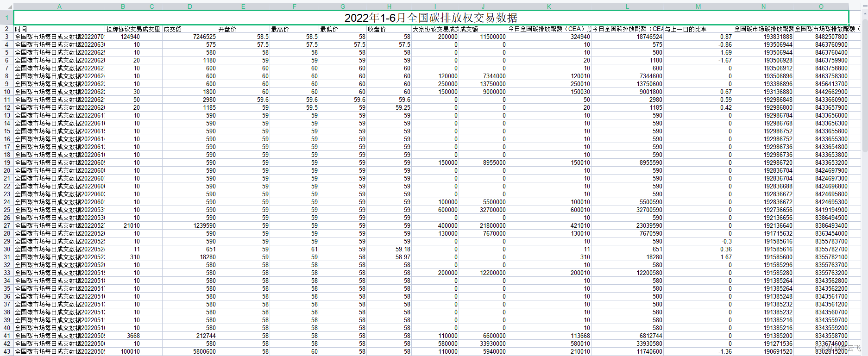Select cell with value 33930000
Viewport: 868px width, 356px height.
point(483,344)
